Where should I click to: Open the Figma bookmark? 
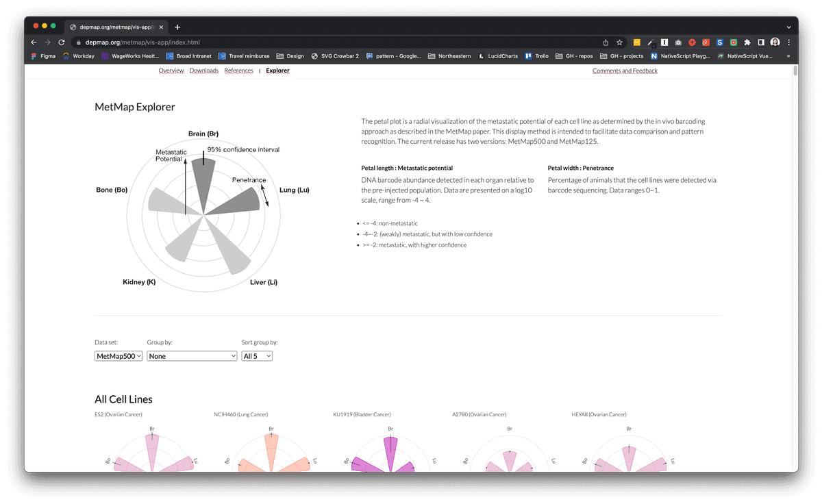(43, 56)
